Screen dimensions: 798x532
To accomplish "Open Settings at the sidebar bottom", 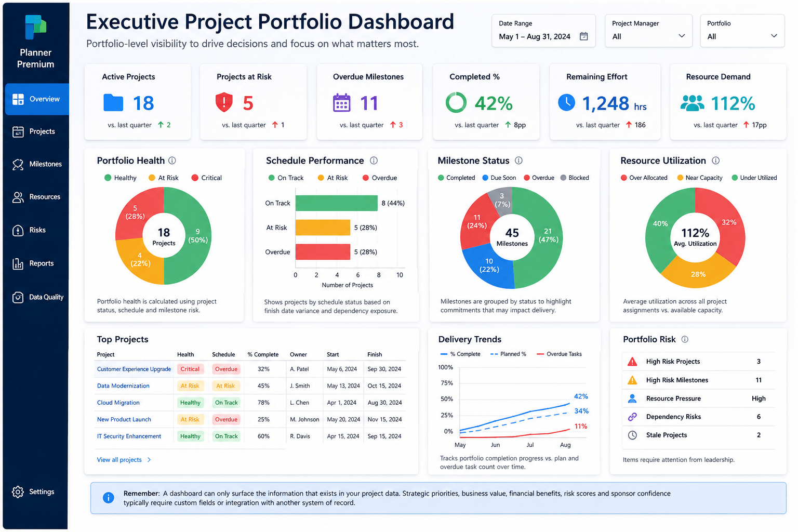I will pos(33,491).
